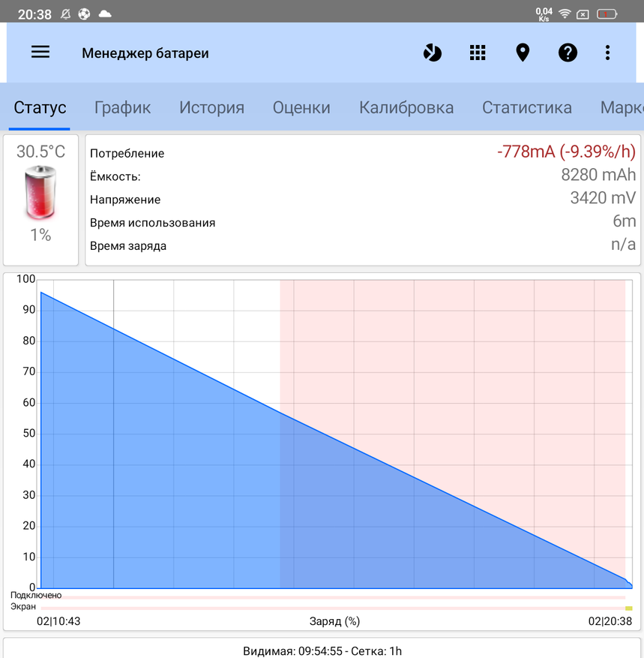
Task: Tap the location marker icon
Action: [x=523, y=53]
